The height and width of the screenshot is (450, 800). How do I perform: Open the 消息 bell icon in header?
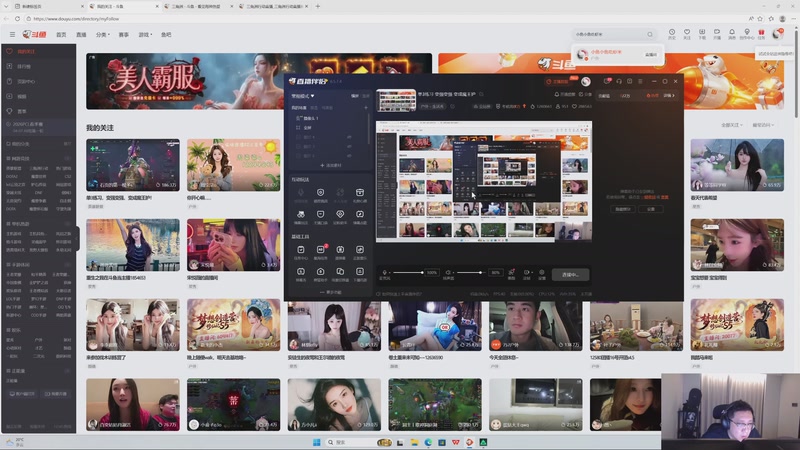click(732, 34)
